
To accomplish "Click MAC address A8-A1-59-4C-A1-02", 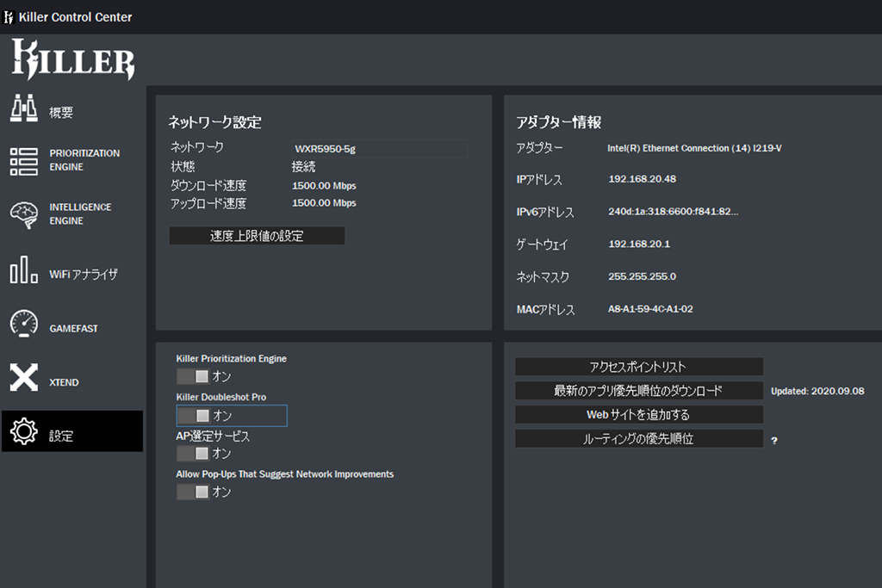I will [650, 308].
